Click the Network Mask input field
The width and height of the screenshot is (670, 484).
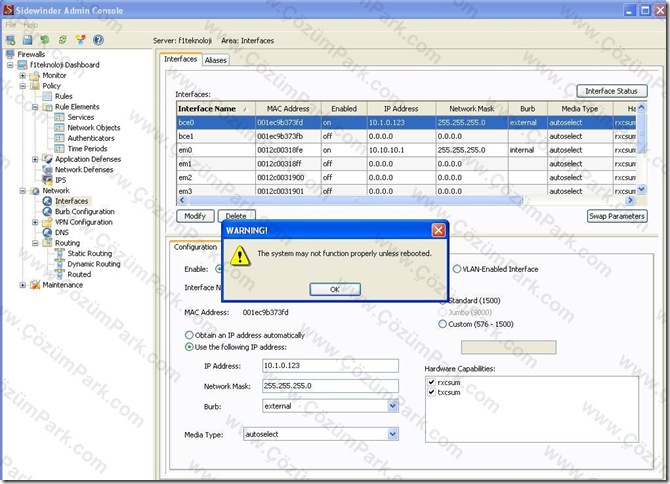330,386
